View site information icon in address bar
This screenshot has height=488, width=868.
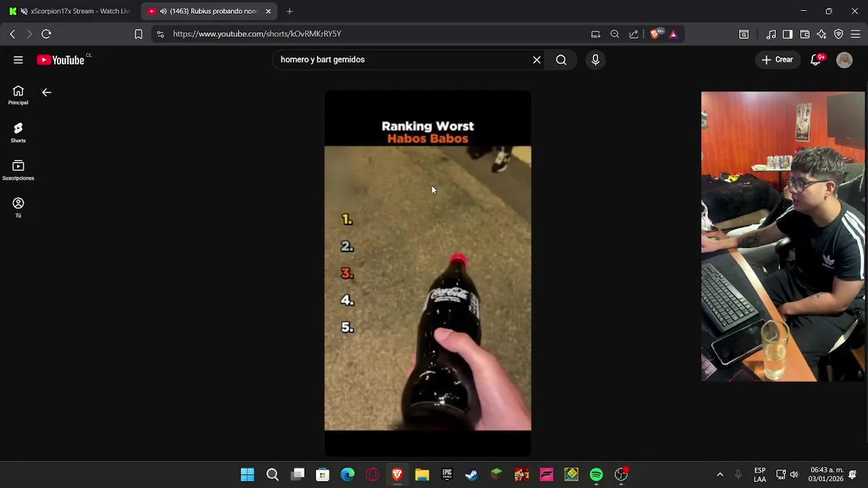coord(160,34)
